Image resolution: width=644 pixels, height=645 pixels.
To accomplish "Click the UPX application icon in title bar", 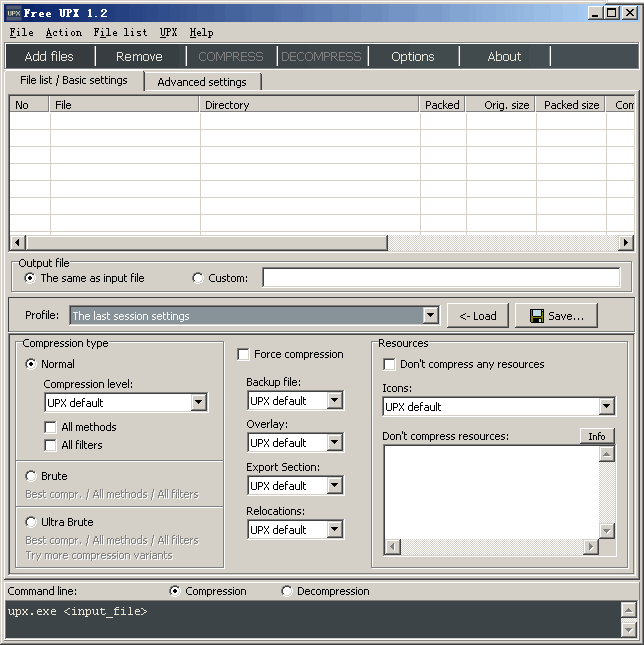I will pos(12,13).
